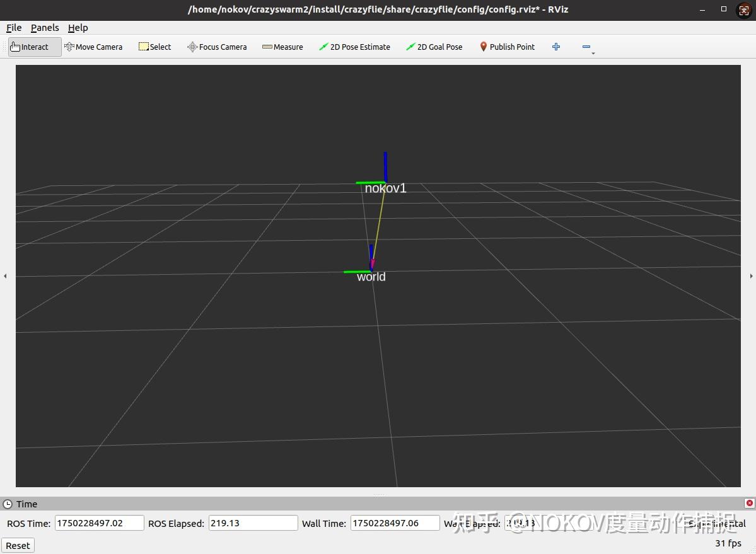The height and width of the screenshot is (554, 756).
Task: Activate the Focus Camera tool
Action: point(217,47)
